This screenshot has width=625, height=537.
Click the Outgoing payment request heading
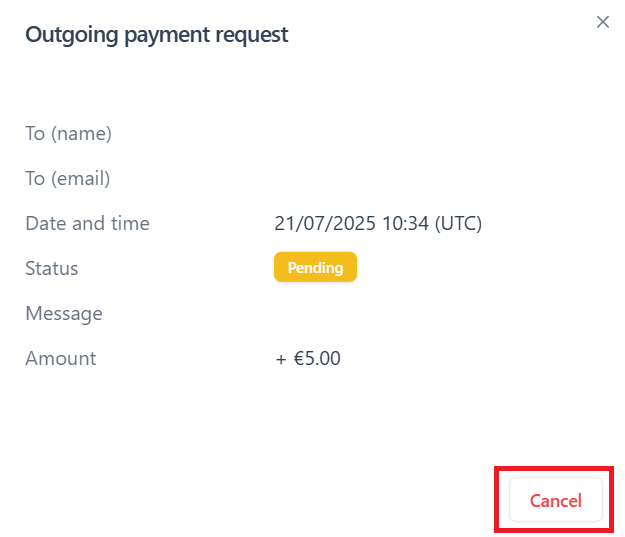pyautogui.click(x=157, y=35)
